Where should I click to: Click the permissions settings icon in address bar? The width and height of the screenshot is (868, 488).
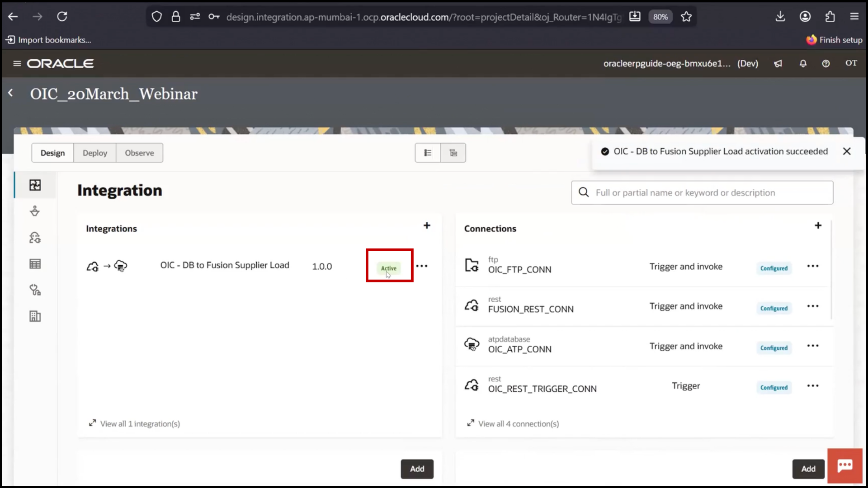click(195, 17)
